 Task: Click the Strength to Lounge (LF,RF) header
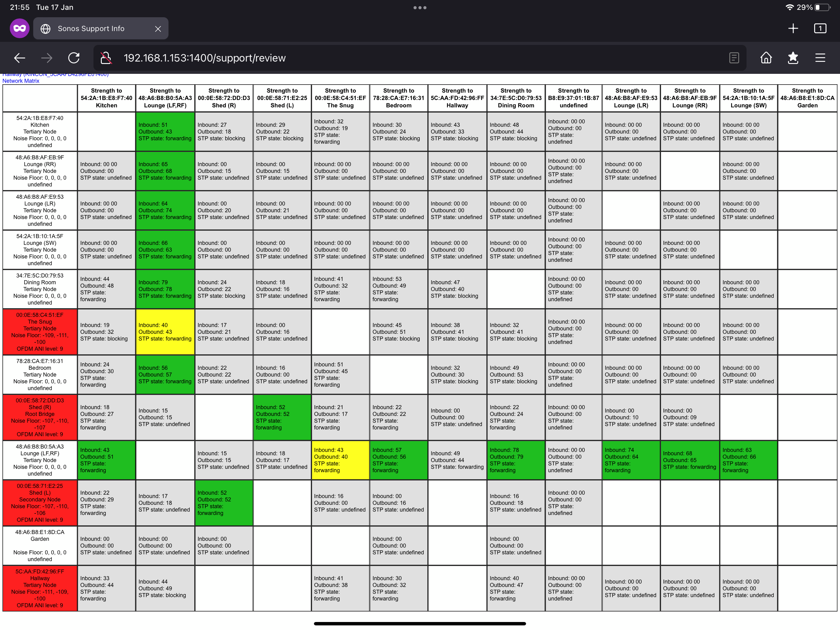coord(165,98)
